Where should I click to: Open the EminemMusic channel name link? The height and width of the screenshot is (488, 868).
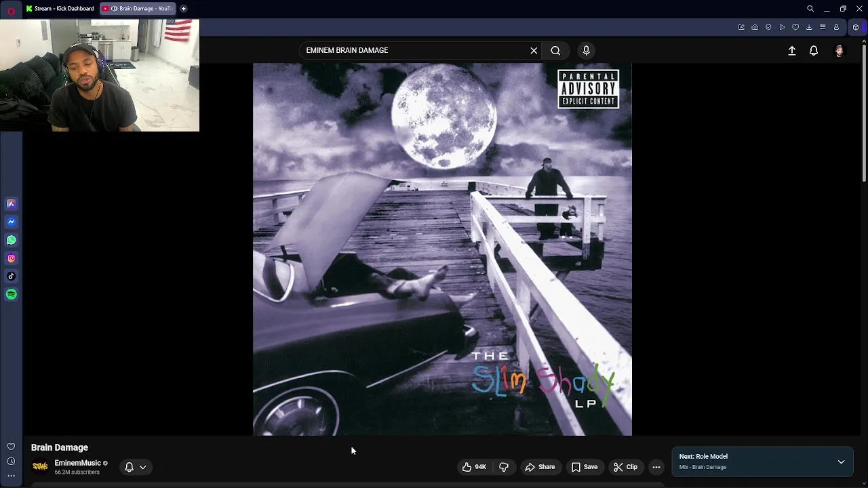(77, 463)
